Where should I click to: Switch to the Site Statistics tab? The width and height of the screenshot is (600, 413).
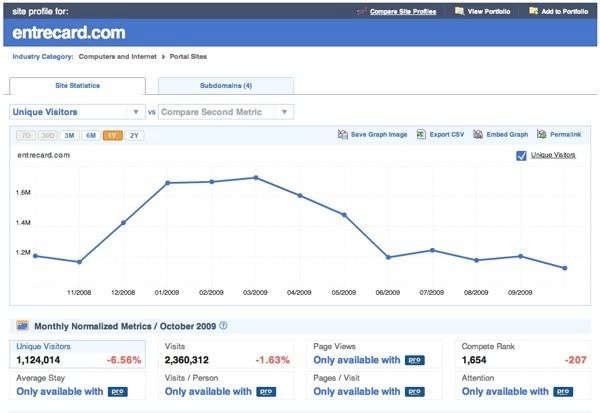[x=77, y=86]
